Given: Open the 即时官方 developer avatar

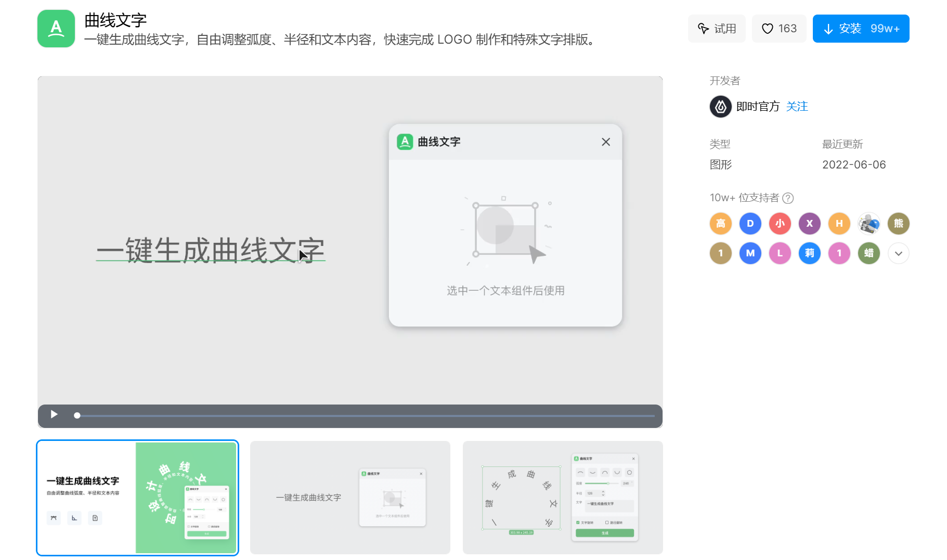Looking at the screenshot, I should [x=720, y=107].
